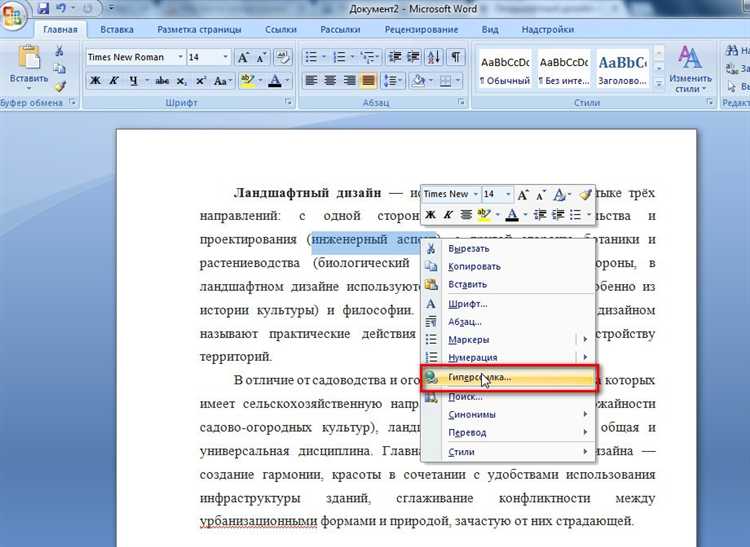Open shading fill bucket in ribbon
The image size is (750, 547).
[x=421, y=80]
